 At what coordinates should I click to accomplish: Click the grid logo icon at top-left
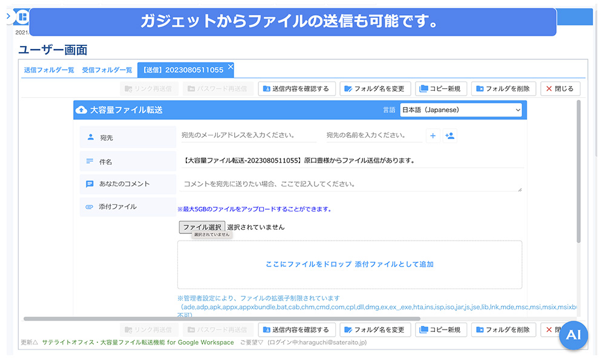[x=23, y=17]
